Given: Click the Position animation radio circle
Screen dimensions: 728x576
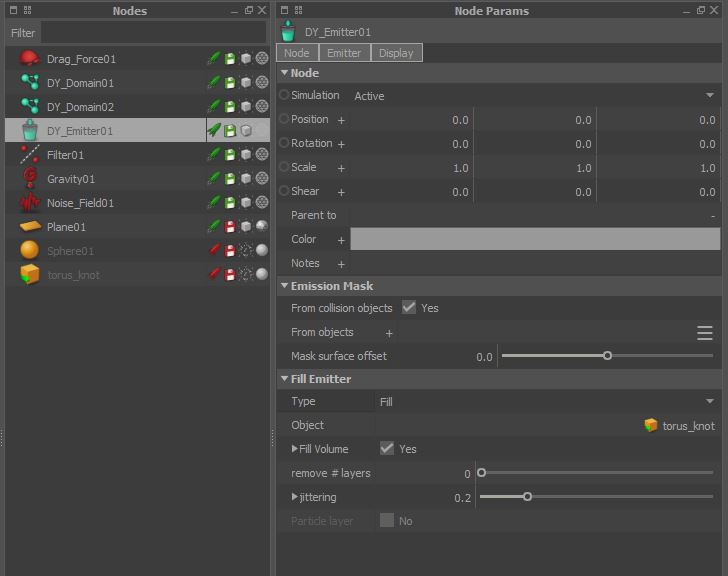Looking at the screenshot, I should 284,119.
